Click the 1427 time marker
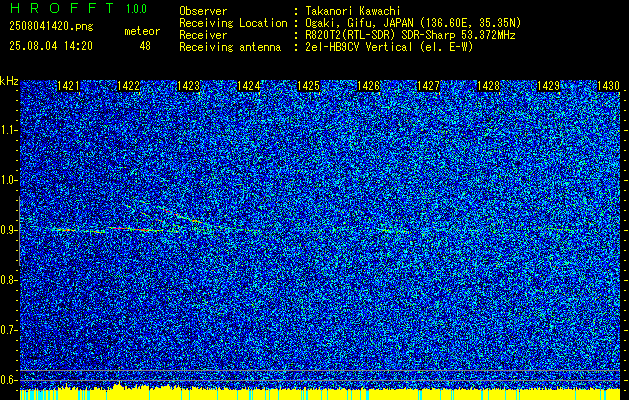The width and height of the screenshot is (629, 400). click(428, 85)
